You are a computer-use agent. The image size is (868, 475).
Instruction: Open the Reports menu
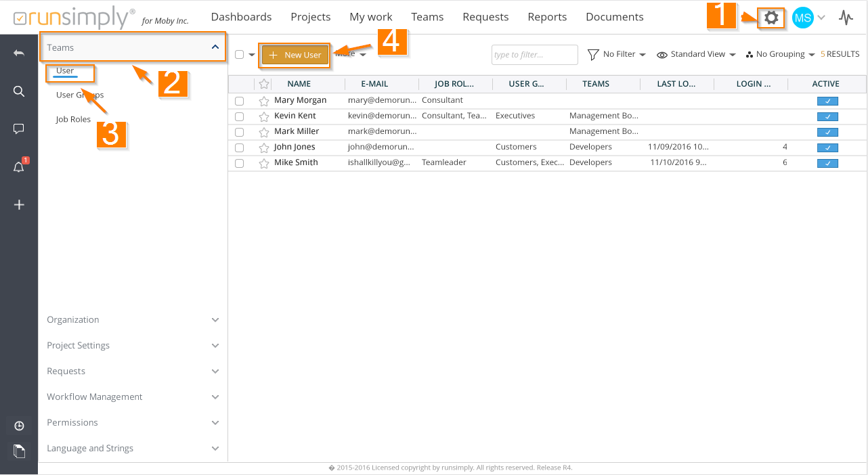[547, 17]
